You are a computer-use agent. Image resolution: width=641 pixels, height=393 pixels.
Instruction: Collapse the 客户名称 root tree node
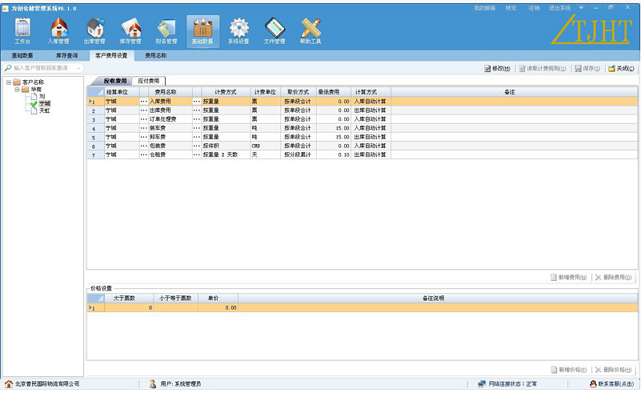9,82
